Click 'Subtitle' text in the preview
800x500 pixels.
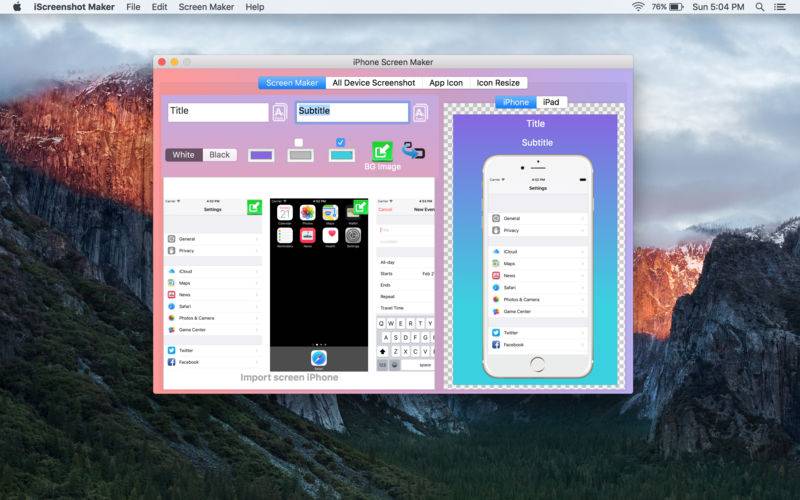(537, 142)
